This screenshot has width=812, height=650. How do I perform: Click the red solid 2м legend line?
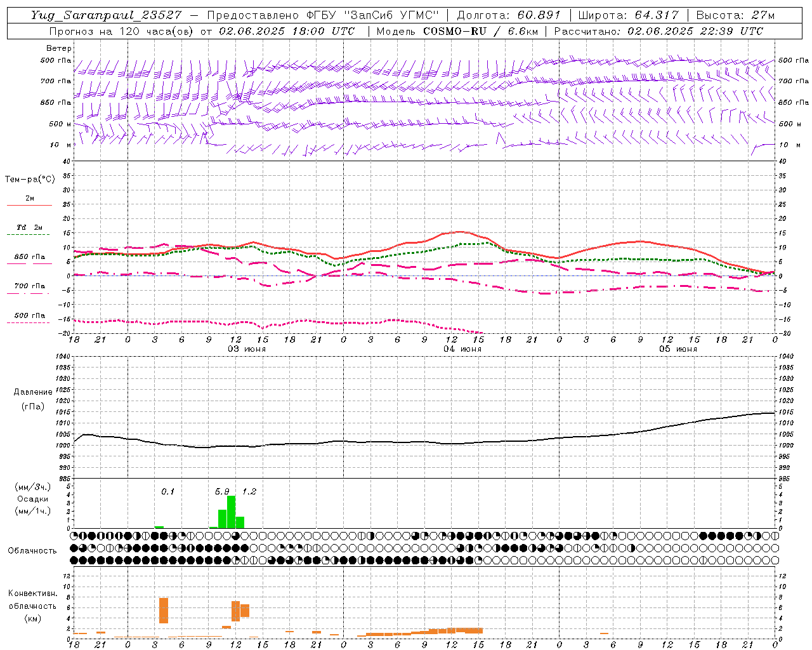[x=29, y=205]
